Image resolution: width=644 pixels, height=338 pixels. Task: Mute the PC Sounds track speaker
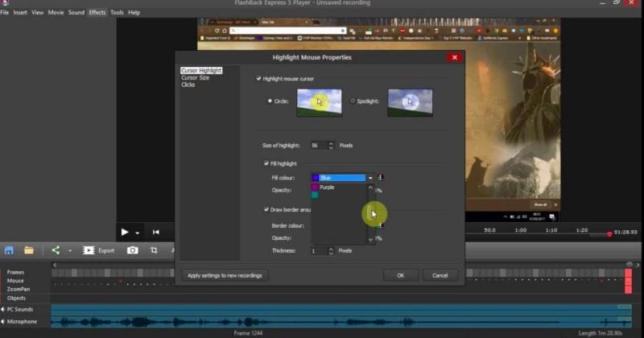[x=3, y=309]
